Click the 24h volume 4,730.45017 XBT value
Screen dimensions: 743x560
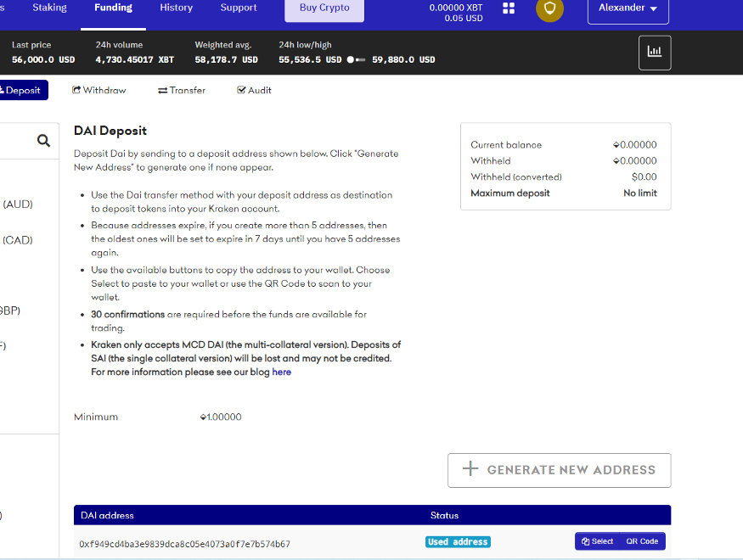pos(134,59)
